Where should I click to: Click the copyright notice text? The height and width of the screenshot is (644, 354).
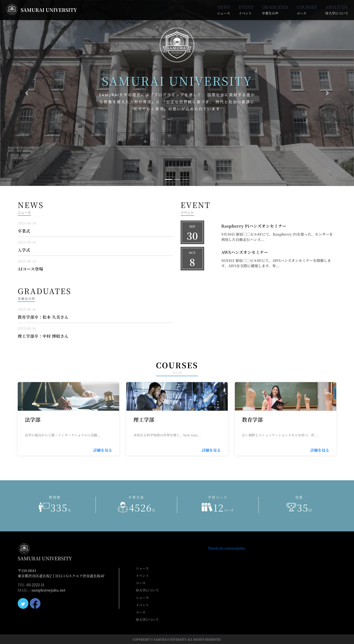(177, 639)
